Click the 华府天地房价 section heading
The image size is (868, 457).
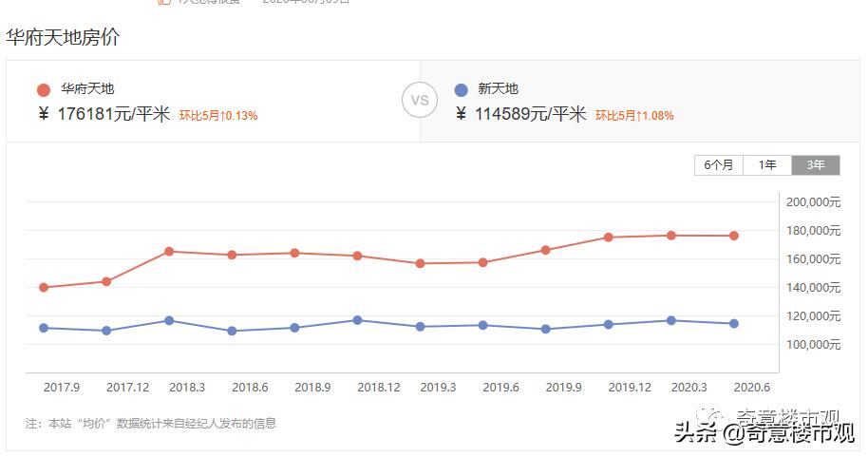point(63,38)
